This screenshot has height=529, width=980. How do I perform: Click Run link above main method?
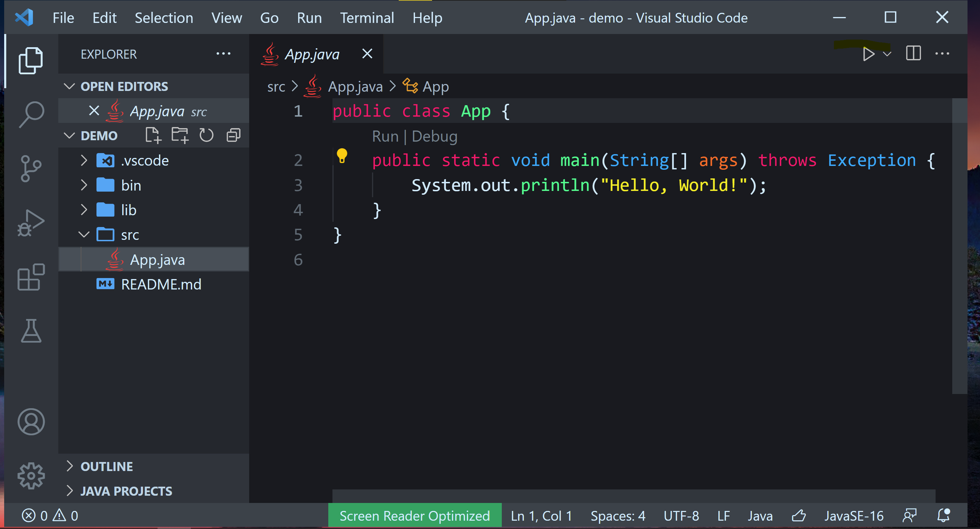click(x=384, y=136)
